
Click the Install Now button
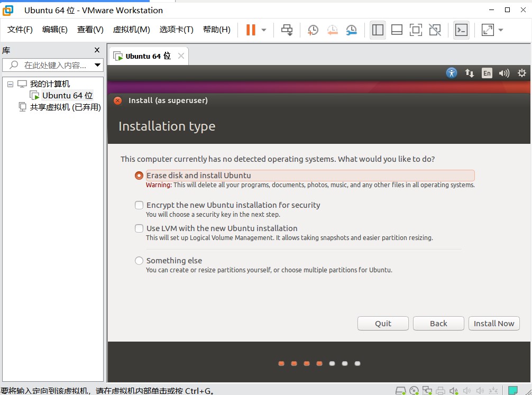pos(494,324)
